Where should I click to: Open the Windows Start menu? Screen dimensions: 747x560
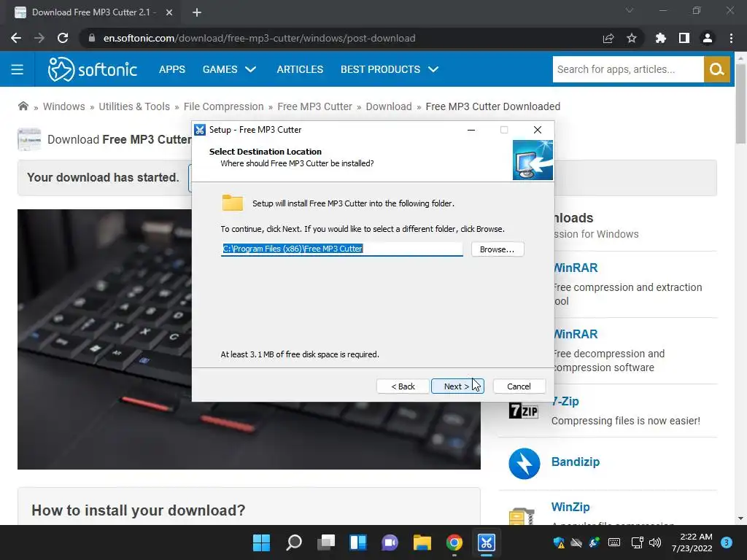[261, 542]
